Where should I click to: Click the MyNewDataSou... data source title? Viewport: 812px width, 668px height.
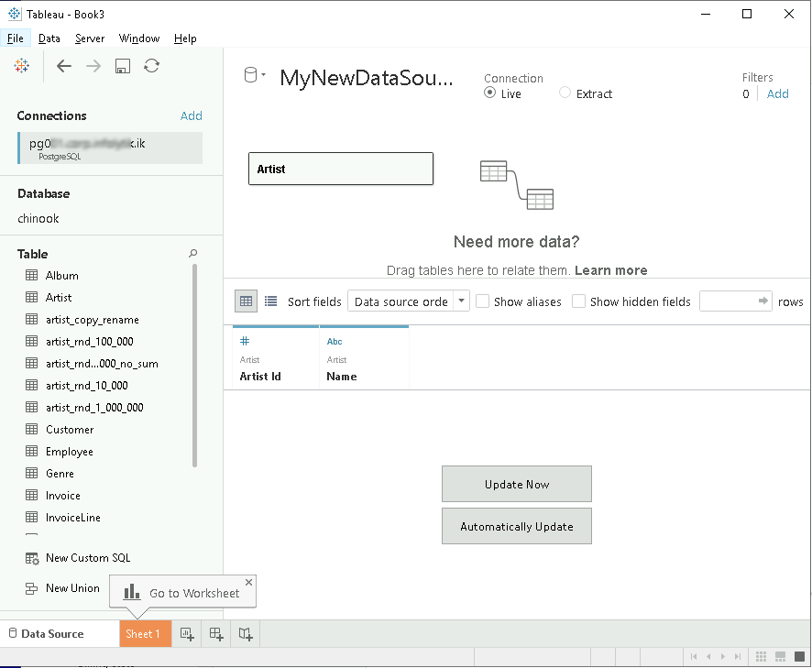coord(366,78)
